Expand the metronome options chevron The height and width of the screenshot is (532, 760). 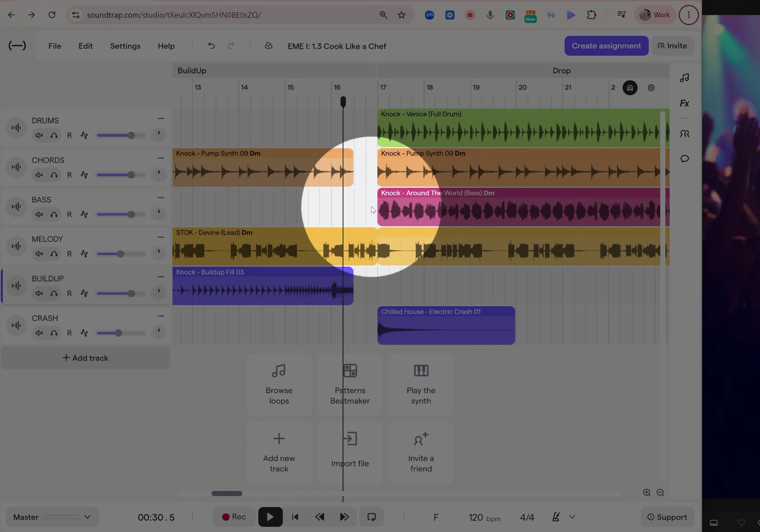[x=572, y=517]
